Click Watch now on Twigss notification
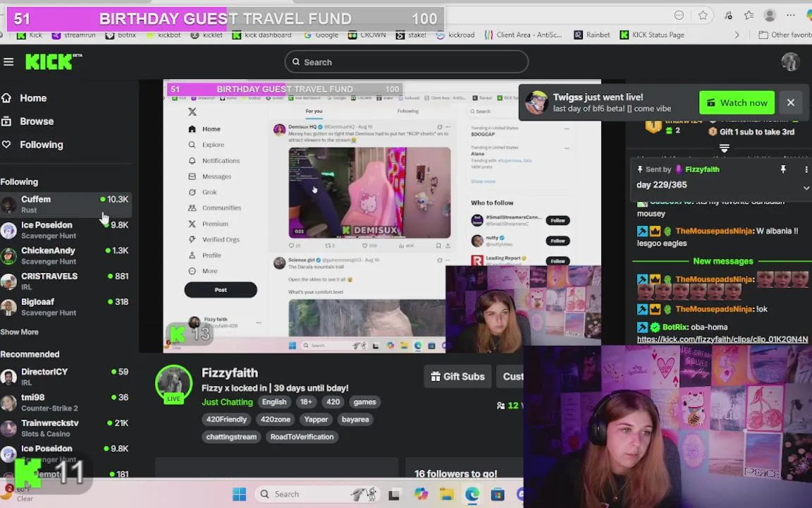This screenshot has height=508, width=812. tap(737, 102)
